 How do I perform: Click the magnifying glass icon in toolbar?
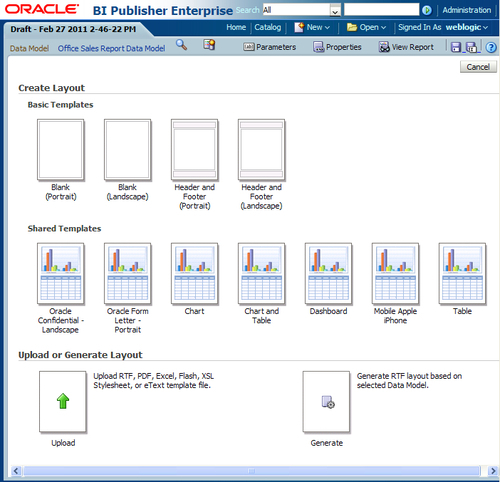tap(181, 45)
